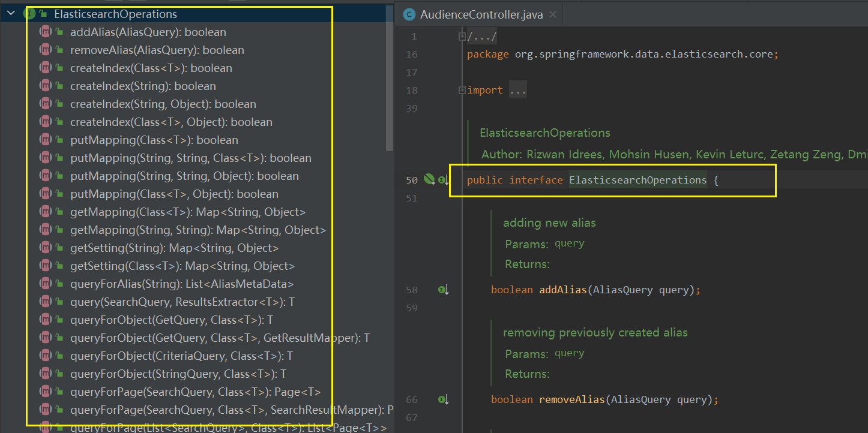The width and height of the screenshot is (868, 433).
Task: Select queryForObject(CriteriaQuery, Class<T>): T row
Action: click(181, 356)
